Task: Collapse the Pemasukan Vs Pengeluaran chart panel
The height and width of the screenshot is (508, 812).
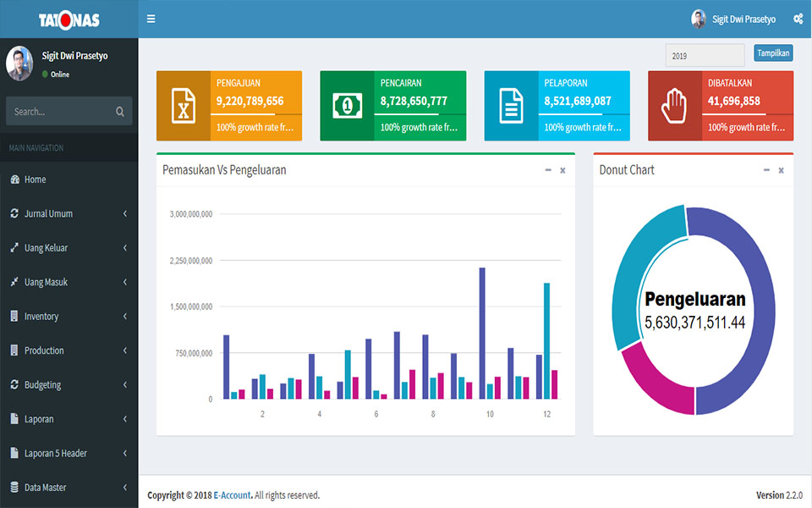Action: tap(548, 170)
